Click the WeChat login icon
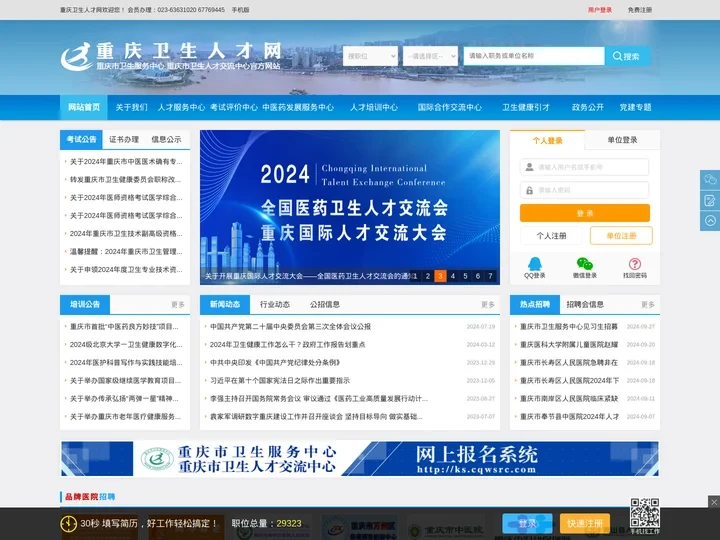Viewport: 720px width, 540px height. coord(585,264)
